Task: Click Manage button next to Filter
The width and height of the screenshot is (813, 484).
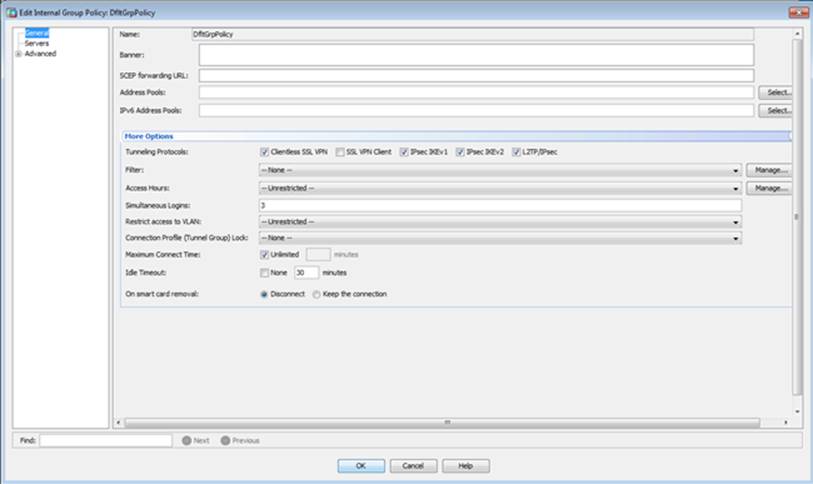Action: [768, 170]
